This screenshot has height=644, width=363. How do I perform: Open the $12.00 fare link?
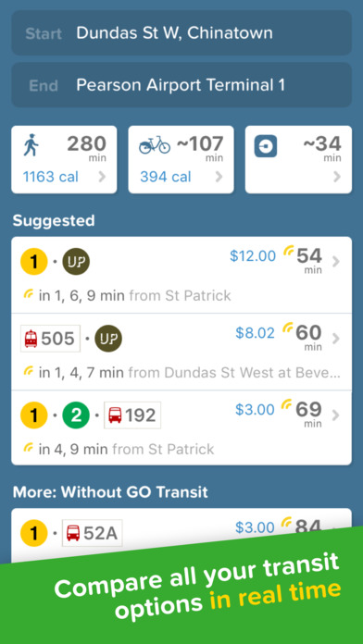click(253, 256)
